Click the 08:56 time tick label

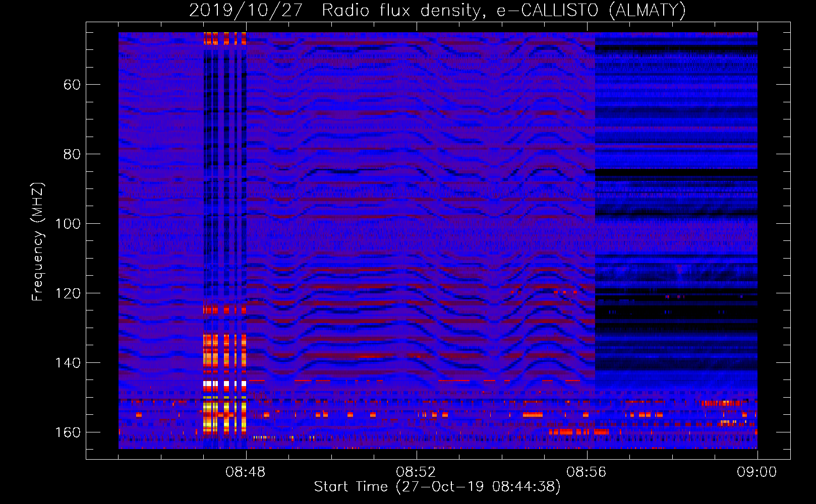586,472
